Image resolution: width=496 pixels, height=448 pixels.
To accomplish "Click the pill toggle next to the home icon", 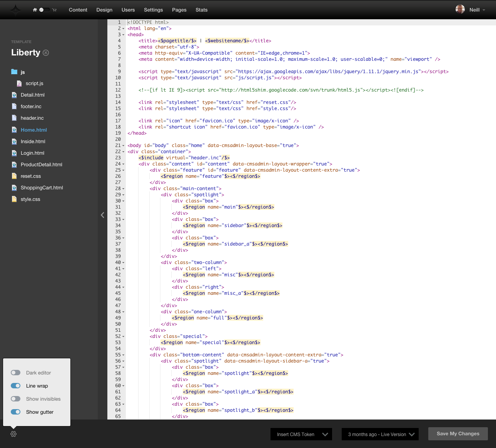I will point(44,10).
